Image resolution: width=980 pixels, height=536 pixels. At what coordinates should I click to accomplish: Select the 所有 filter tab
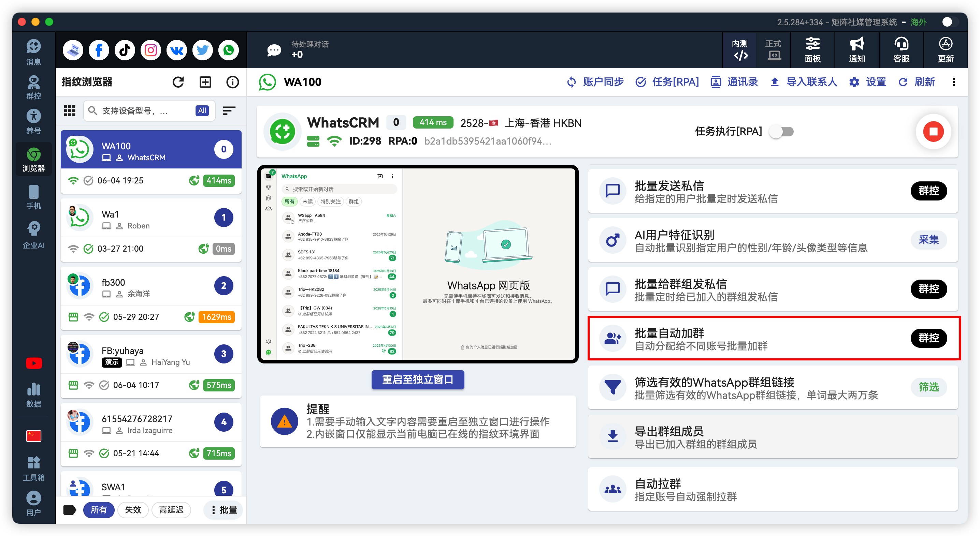[x=99, y=510]
